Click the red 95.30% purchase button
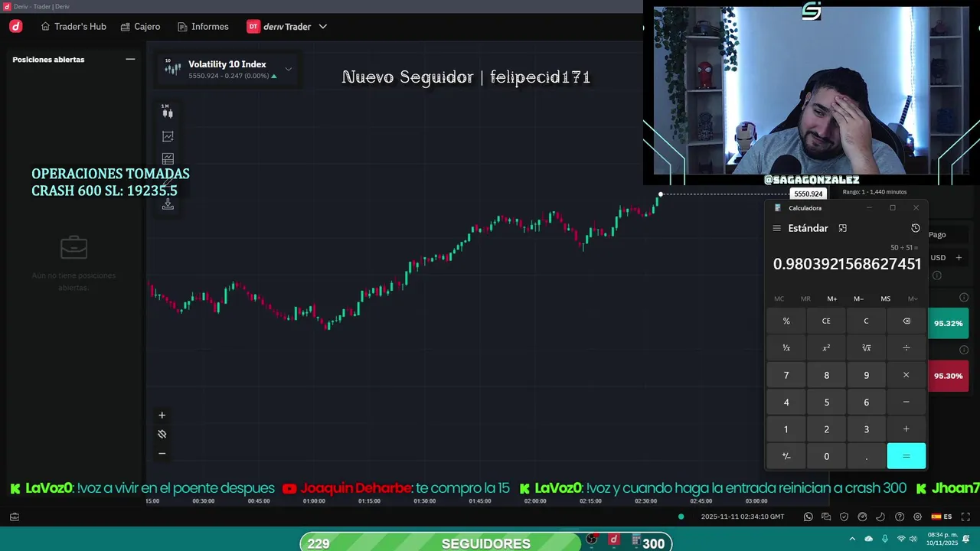This screenshot has width=980, height=551. click(948, 376)
